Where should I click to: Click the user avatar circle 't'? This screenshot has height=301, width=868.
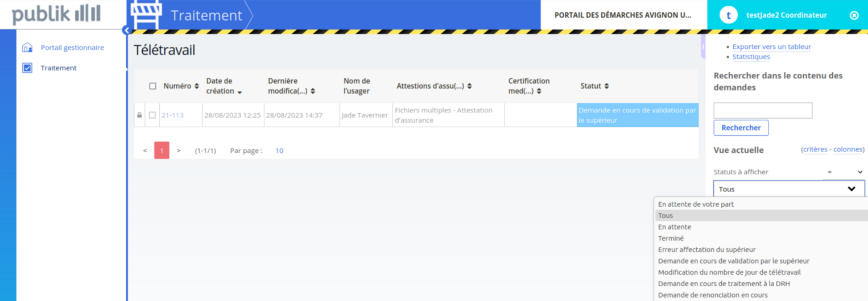[729, 15]
